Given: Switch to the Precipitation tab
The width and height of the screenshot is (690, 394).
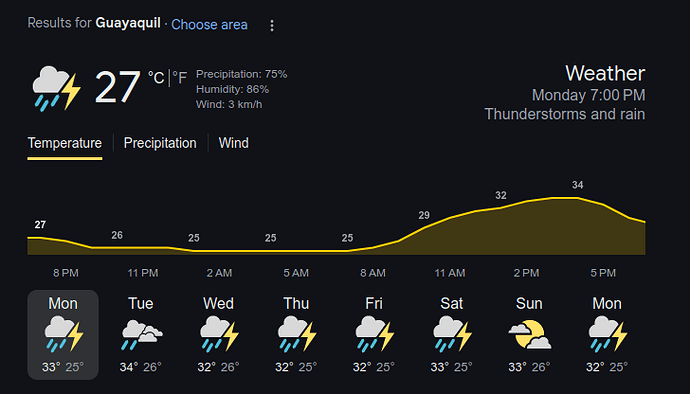Looking at the screenshot, I should pos(160,143).
